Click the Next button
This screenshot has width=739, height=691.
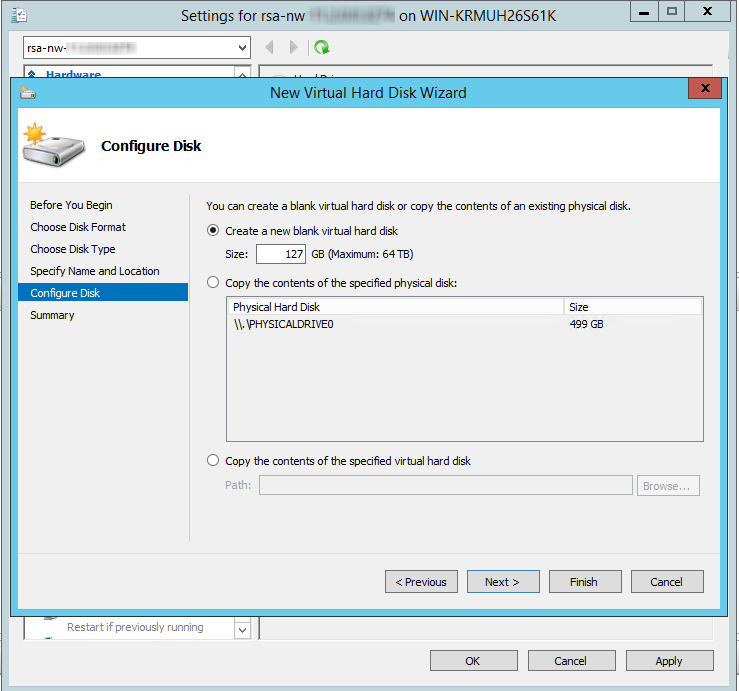point(503,582)
